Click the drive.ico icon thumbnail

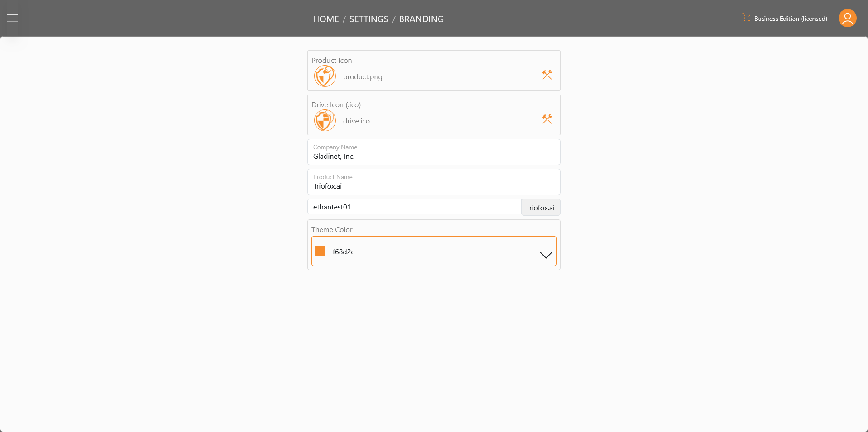[x=325, y=120]
